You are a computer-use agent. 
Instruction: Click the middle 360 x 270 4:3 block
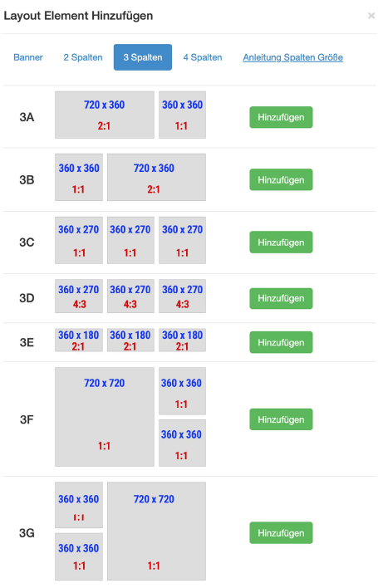130,296
